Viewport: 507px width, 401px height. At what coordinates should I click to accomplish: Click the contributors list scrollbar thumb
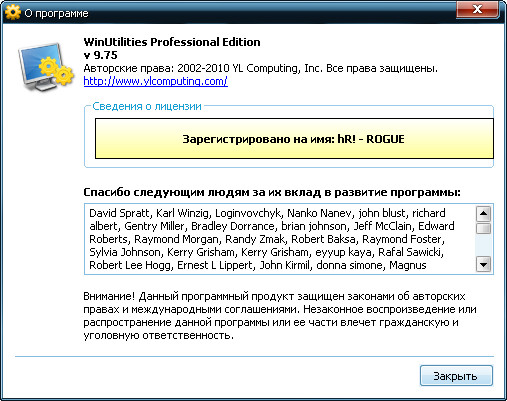point(483,228)
